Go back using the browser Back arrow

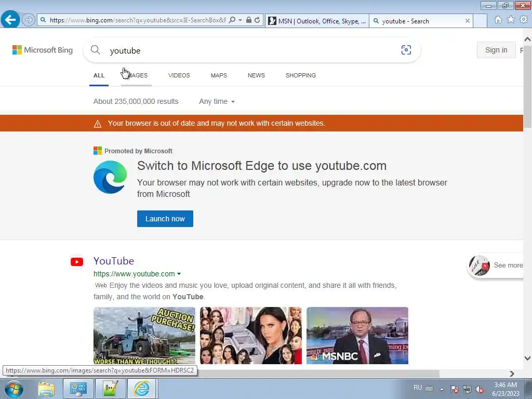(10, 20)
